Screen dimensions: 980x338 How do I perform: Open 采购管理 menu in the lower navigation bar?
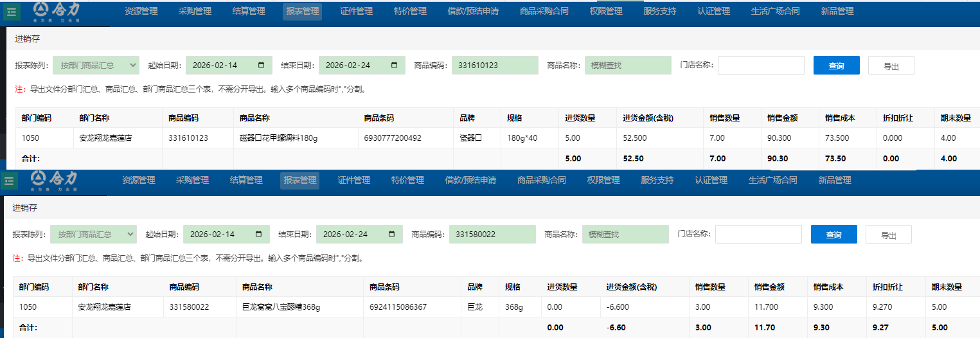point(193,181)
